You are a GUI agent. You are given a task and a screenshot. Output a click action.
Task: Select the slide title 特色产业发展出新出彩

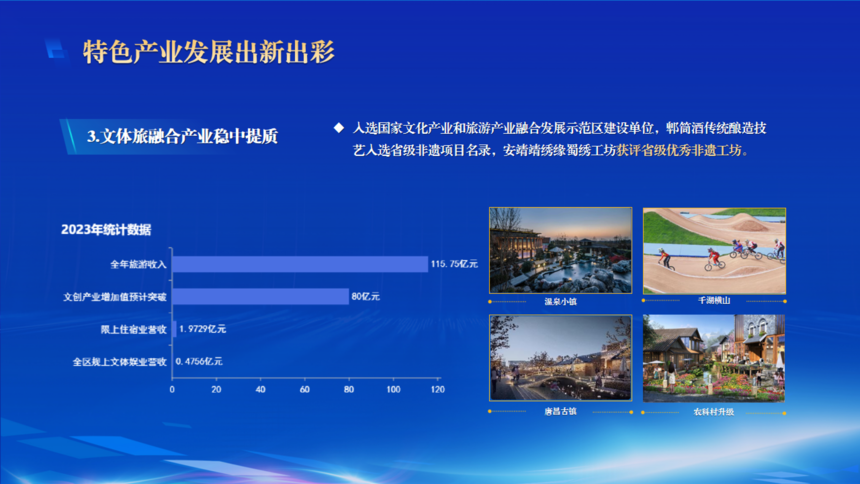click(208, 51)
